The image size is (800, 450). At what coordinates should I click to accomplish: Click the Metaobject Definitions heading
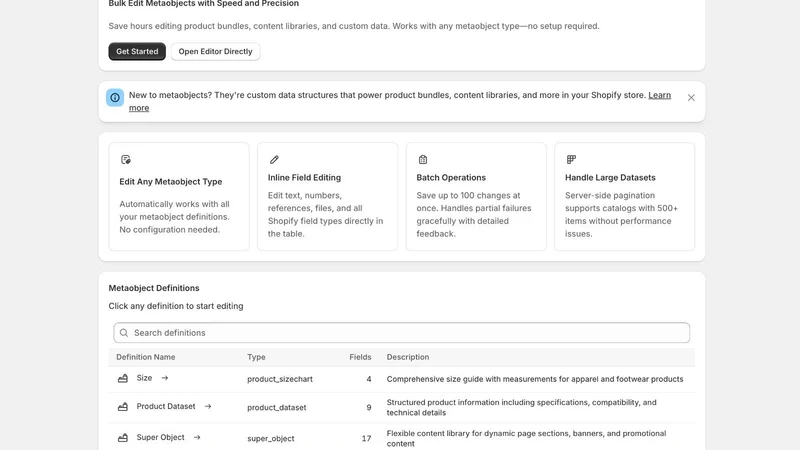pyautogui.click(x=154, y=288)
